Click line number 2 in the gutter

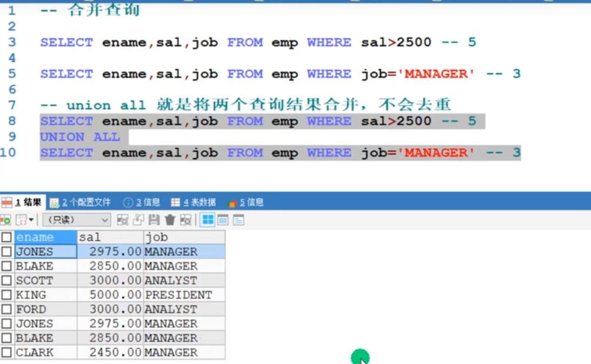(x=12, y=26)
